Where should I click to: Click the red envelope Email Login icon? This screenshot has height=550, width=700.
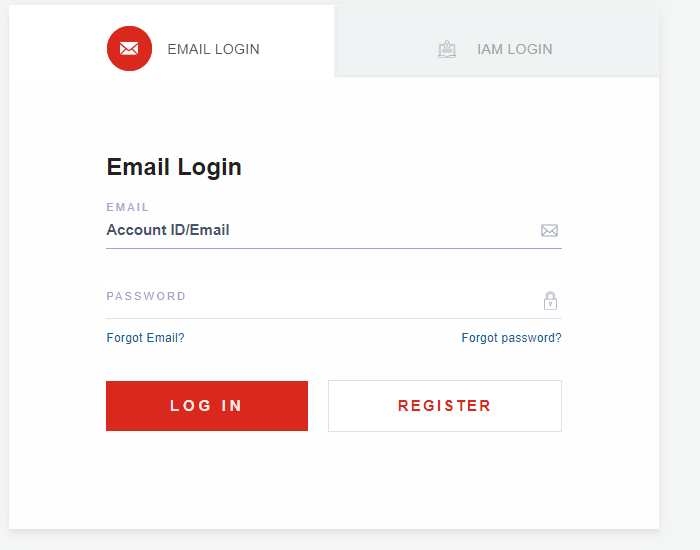129,48
